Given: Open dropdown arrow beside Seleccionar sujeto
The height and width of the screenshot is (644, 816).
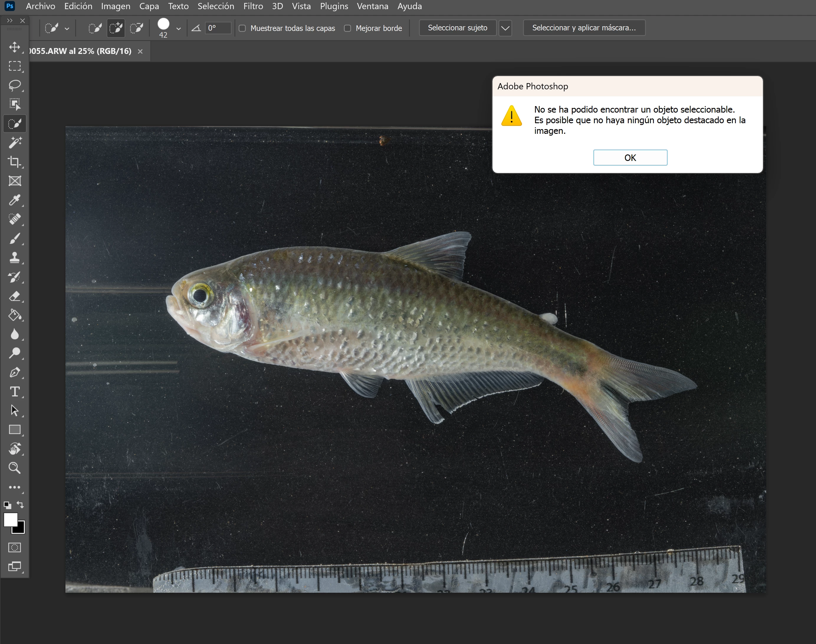Looking at the screenshot, I should tap(505, 28).
